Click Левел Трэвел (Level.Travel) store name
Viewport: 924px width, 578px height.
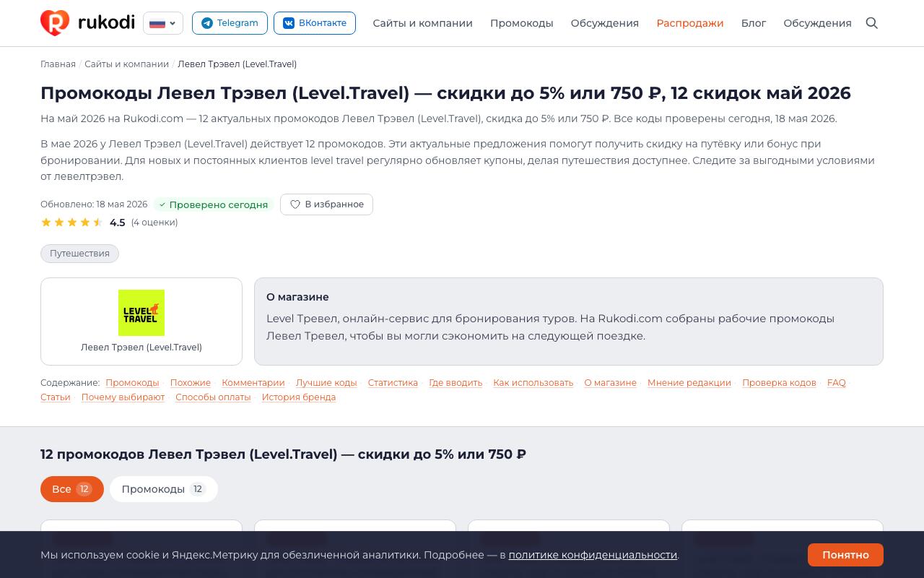[141, 348]
